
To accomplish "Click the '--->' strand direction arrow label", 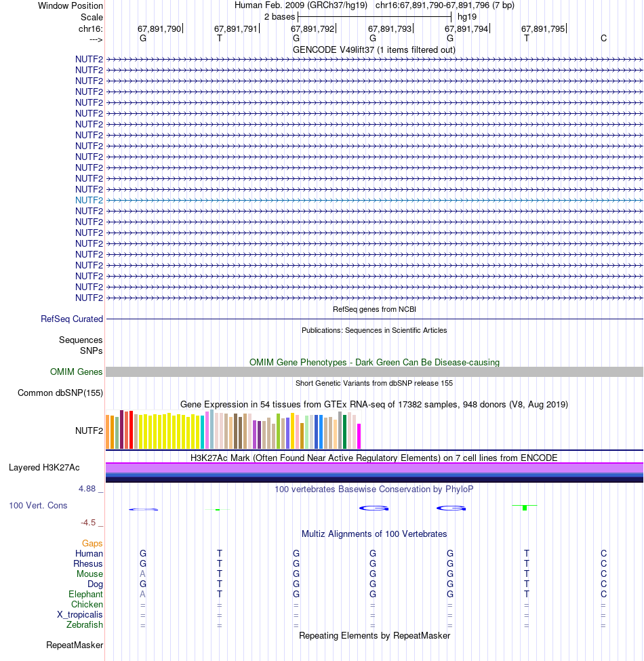I will pos(96,39).
